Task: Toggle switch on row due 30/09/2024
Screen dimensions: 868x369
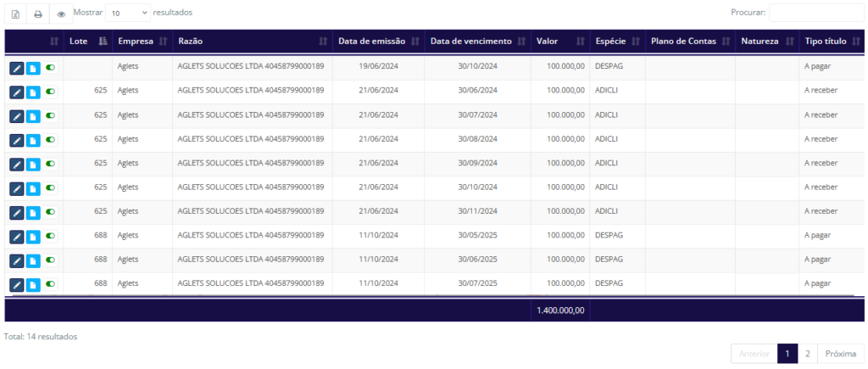Action: pyautogui.click(x=50, y=164)
